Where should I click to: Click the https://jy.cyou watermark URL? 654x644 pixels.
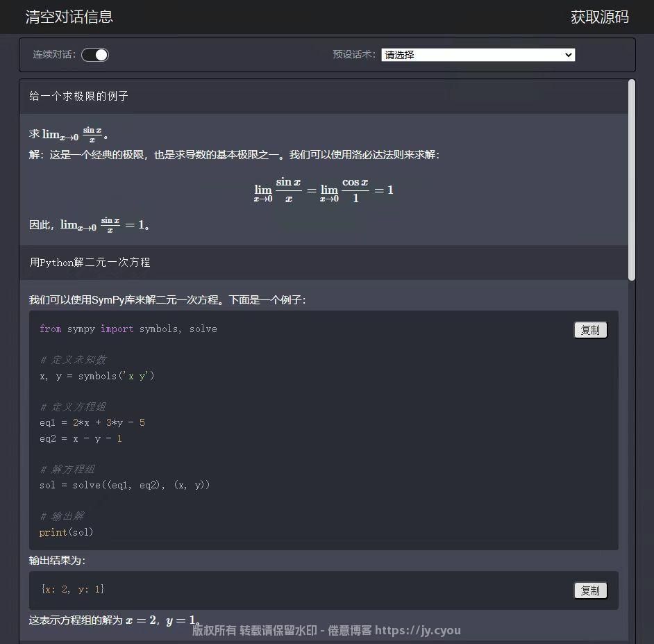417,630
